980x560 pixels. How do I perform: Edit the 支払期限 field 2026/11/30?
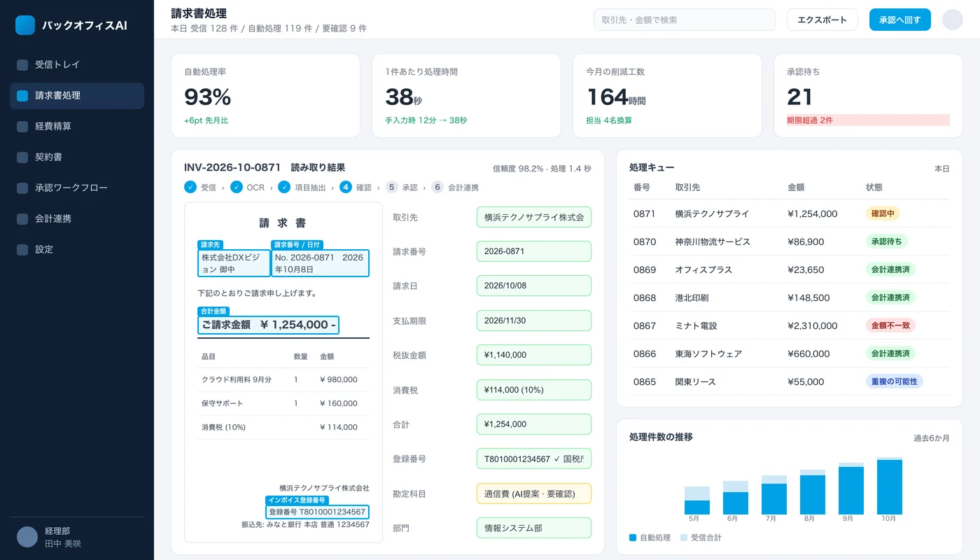pos(534,321)
